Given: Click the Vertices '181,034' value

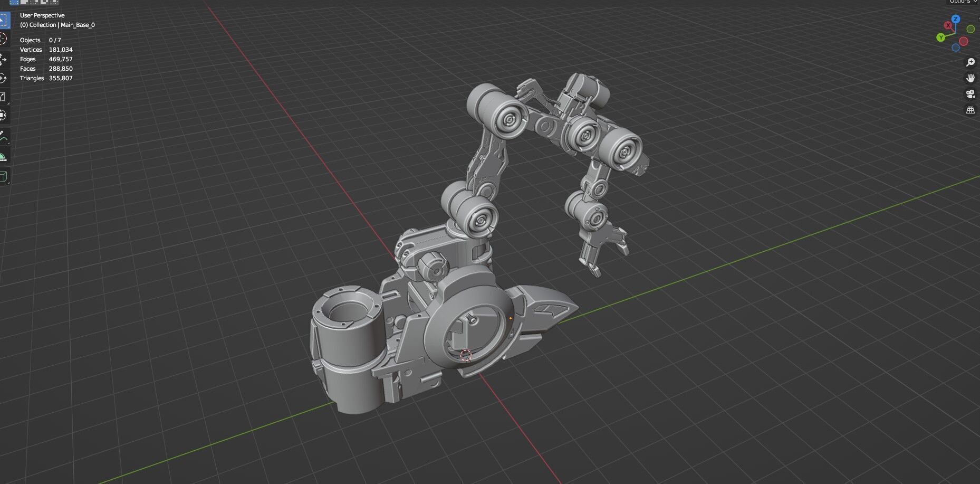Looking at the screenshot, I should click(61, 50).
